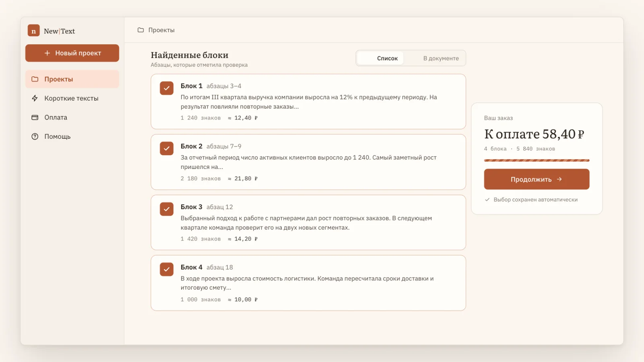This screenshot has width=644, height=362.
Task: Click the Блок 2 title
Action: coord(192,146)
